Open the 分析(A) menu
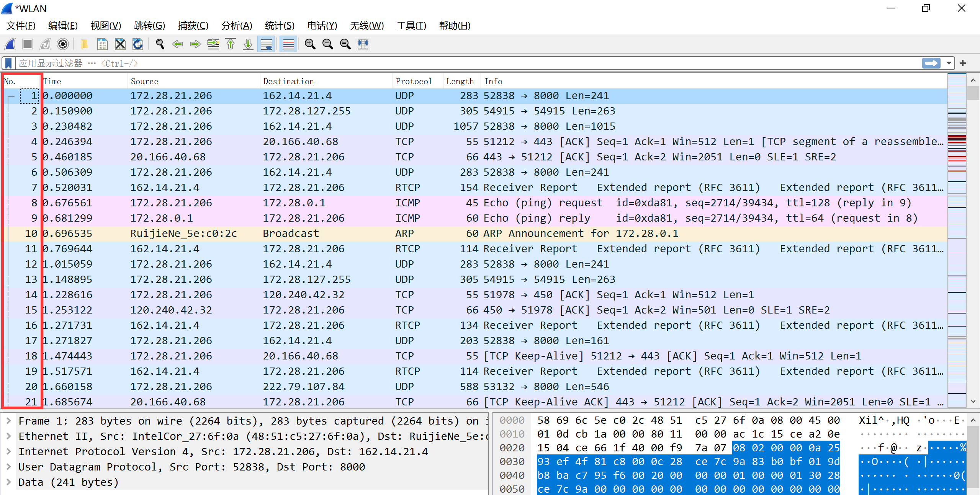The image size is (980, 495). (236, 26)
